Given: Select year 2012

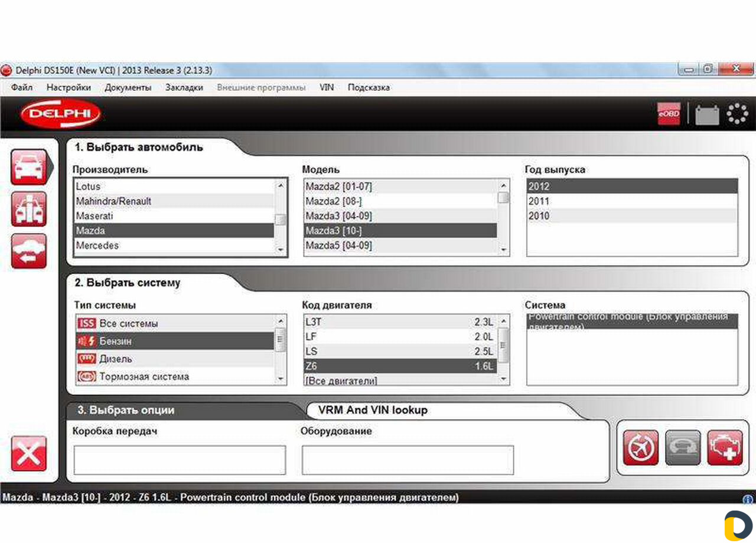Looking at the screenshot, I should click(x=632, y=187).
